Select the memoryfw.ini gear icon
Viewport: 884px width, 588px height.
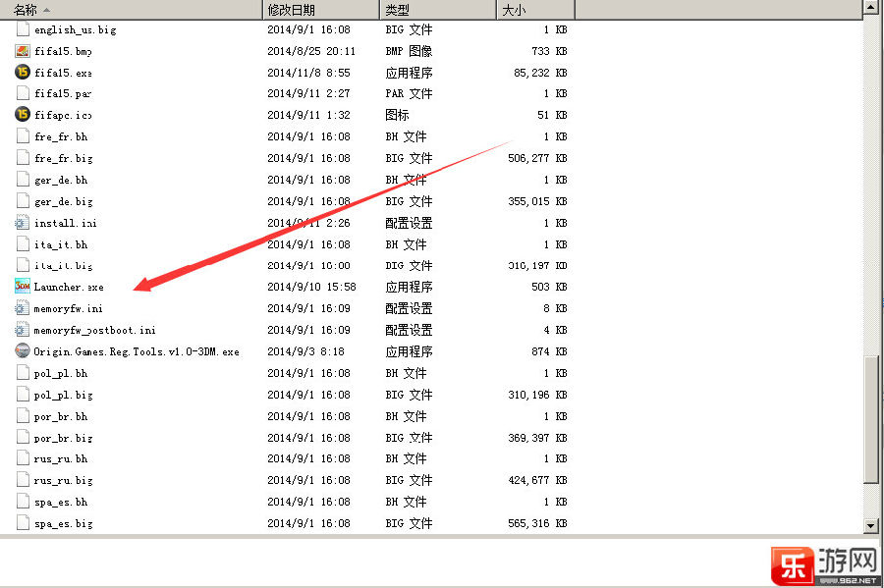23,308
